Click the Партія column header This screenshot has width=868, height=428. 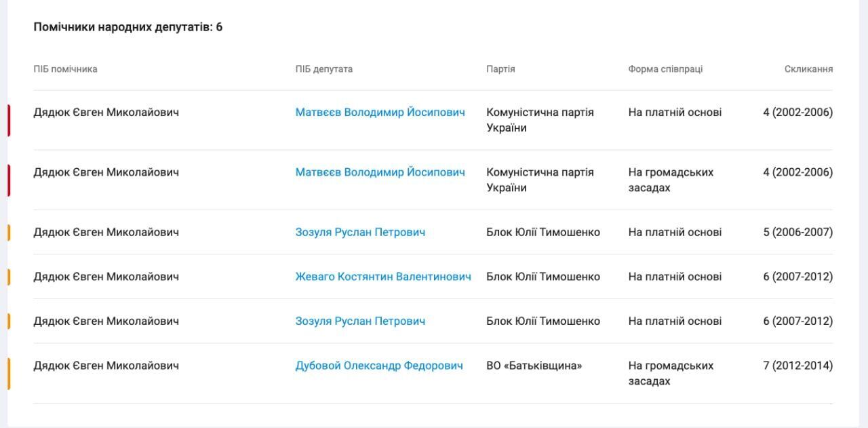(500, 69)
